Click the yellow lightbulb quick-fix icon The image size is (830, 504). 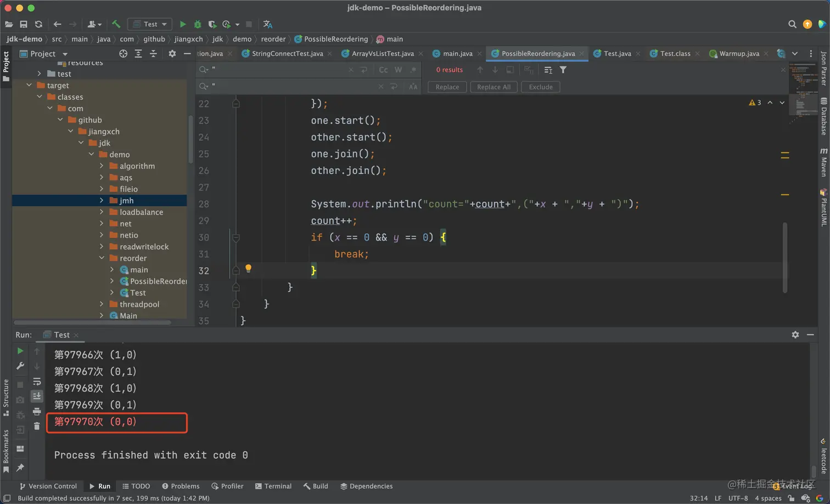pos(248,268)
